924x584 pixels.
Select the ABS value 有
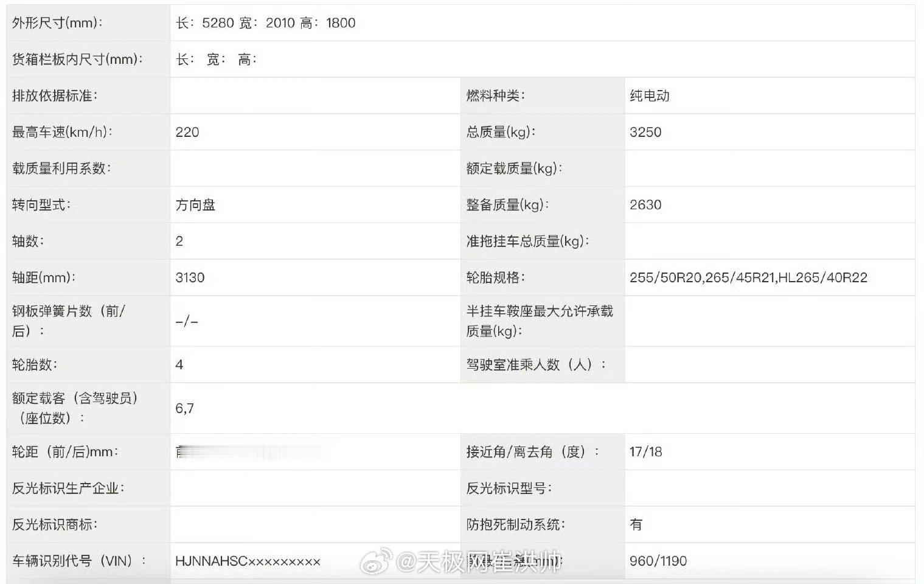[636, 524]
